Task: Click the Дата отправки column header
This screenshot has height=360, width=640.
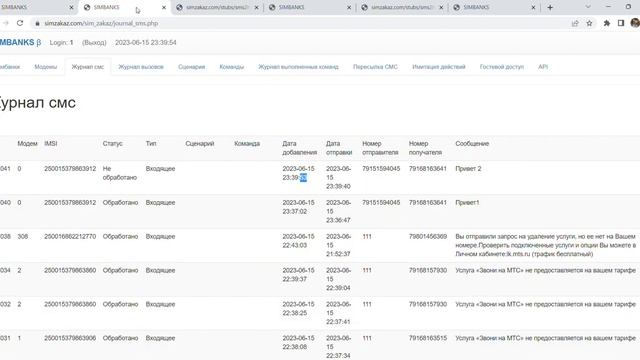Action: 339,148
